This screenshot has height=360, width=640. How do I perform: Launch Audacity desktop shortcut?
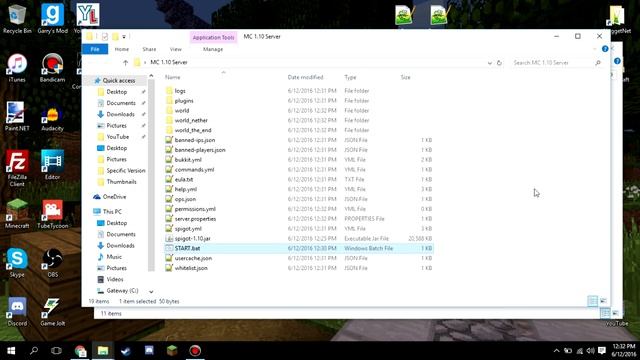(x=52, y=118)
